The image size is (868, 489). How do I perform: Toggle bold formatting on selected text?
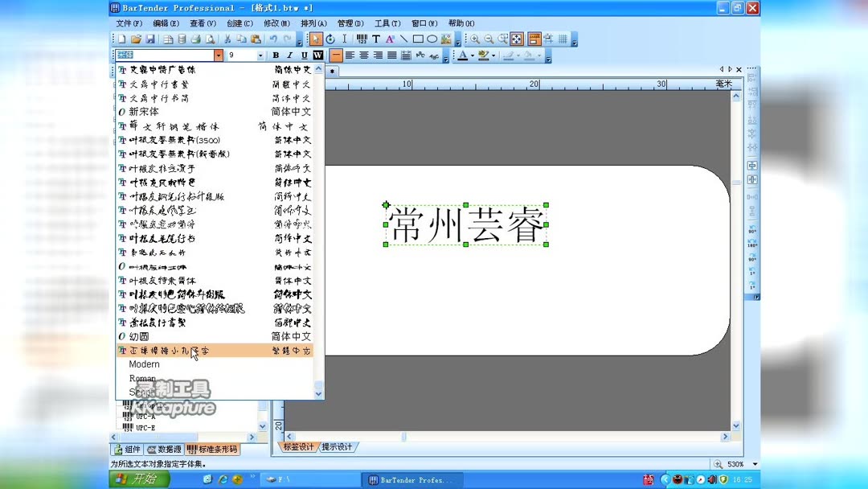click(276, 55)
